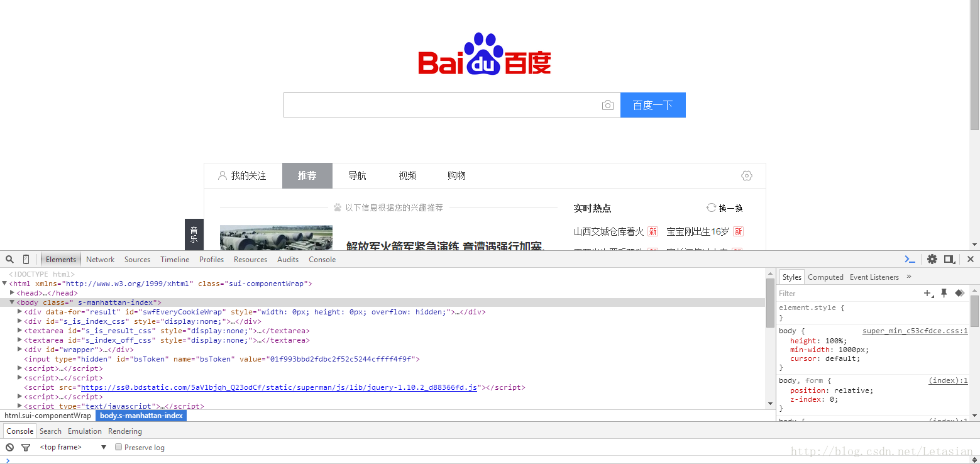Go to the Timeline panel

coord(175,259)
